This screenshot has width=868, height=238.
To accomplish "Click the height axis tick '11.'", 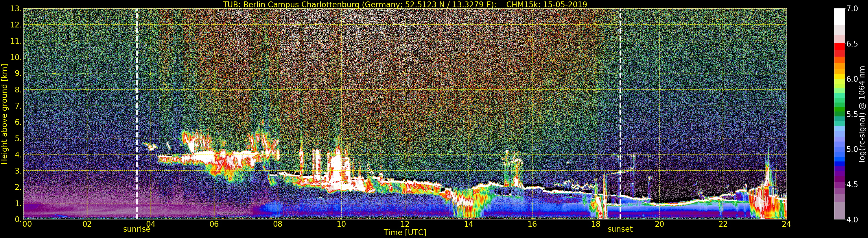I will [16, 41].
